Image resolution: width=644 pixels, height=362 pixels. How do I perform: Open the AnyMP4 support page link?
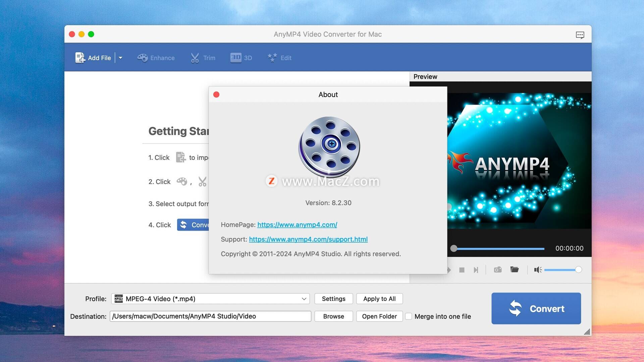(x=308, y=239)
